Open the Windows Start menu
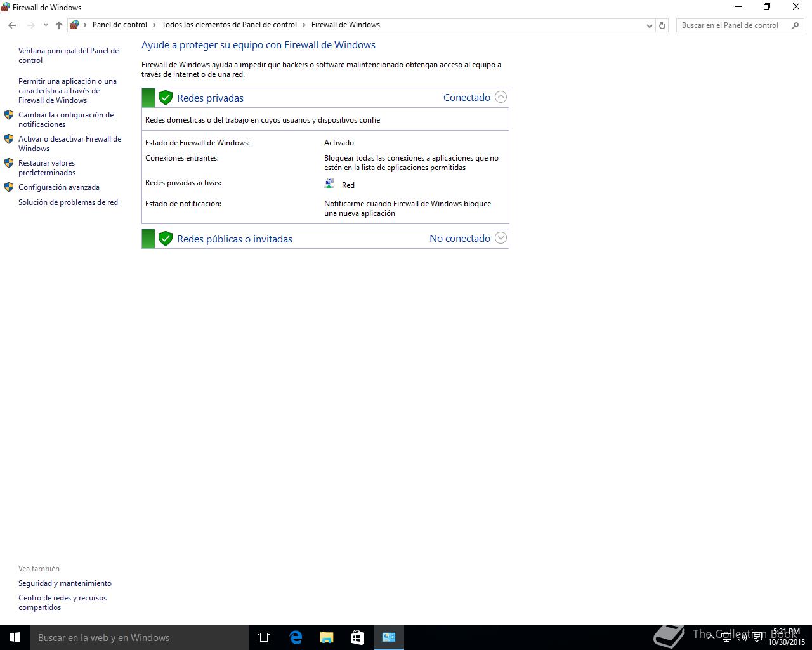812x650 pixels. [x=15, y=637]
